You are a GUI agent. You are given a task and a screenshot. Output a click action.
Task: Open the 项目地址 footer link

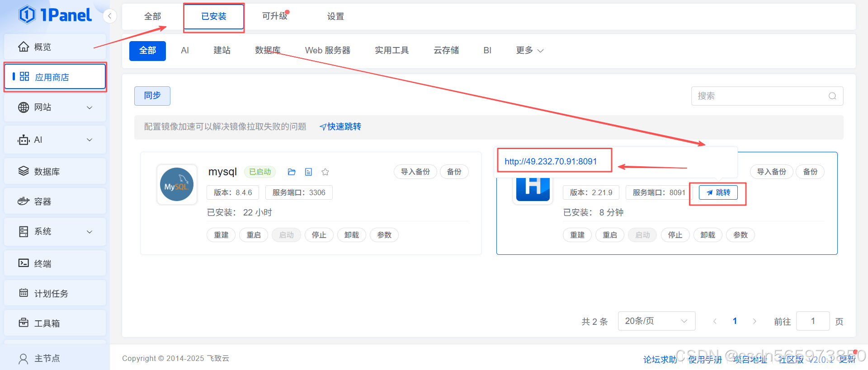tap(750, 360)
